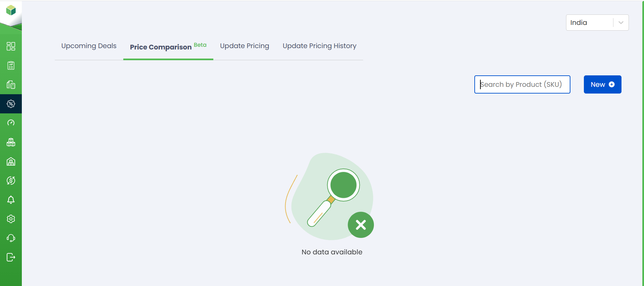Open the notifications bell icon
This screenshot has height=286, width=644.
11,200
